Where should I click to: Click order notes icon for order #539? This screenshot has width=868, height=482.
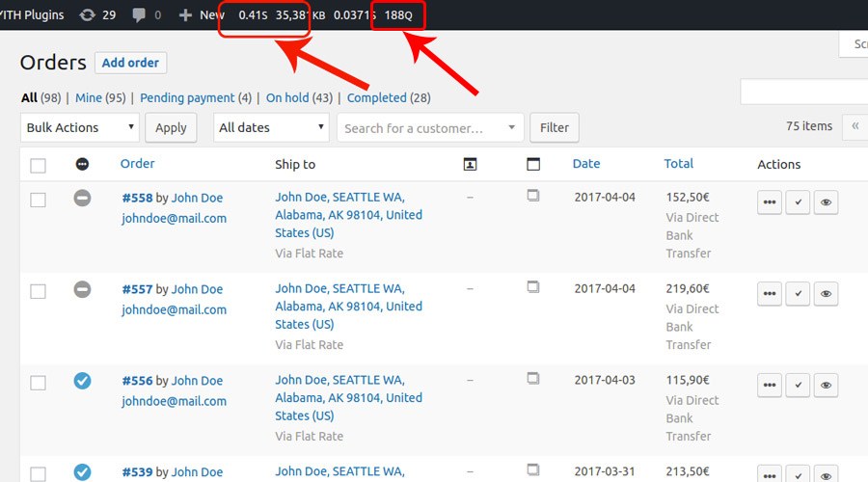tap(533, 469)
